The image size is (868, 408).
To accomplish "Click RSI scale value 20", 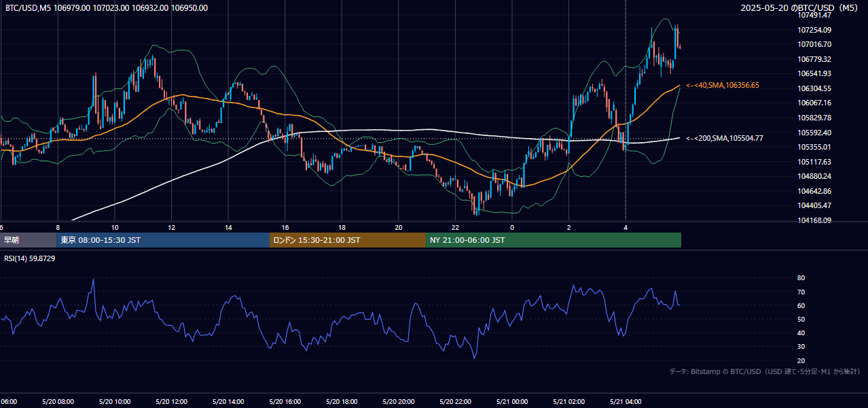I will pyautogui.click(x=801, y=360).
